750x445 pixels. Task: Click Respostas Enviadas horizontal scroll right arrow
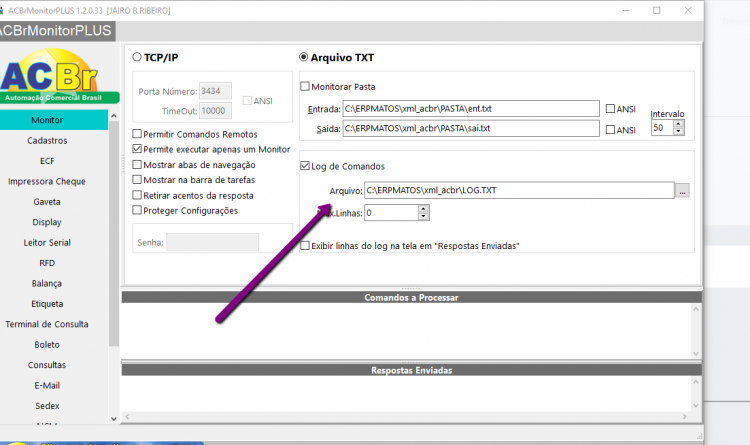(x=684, y=417)
